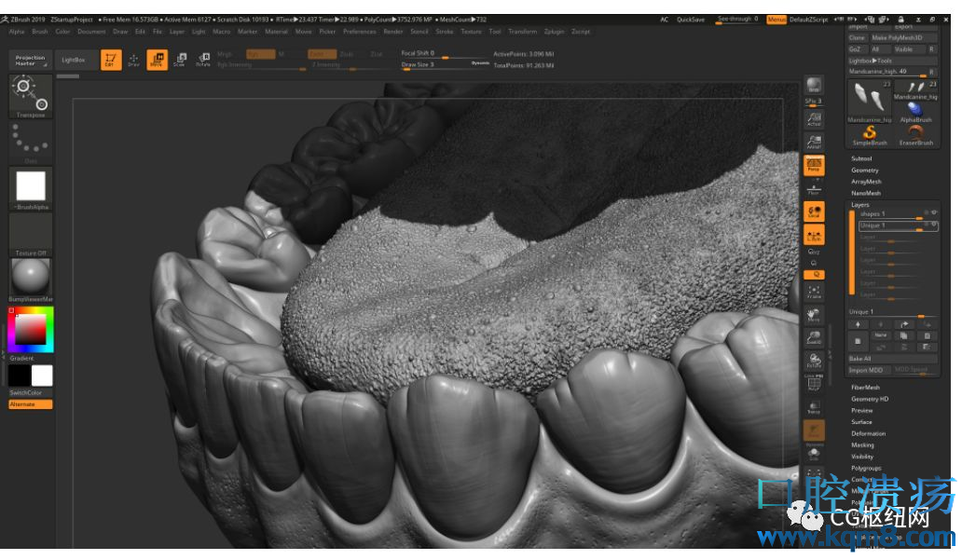
Task: Adjust the Draw Size slider
Action: pyautogui.click(x=446, y=65)
